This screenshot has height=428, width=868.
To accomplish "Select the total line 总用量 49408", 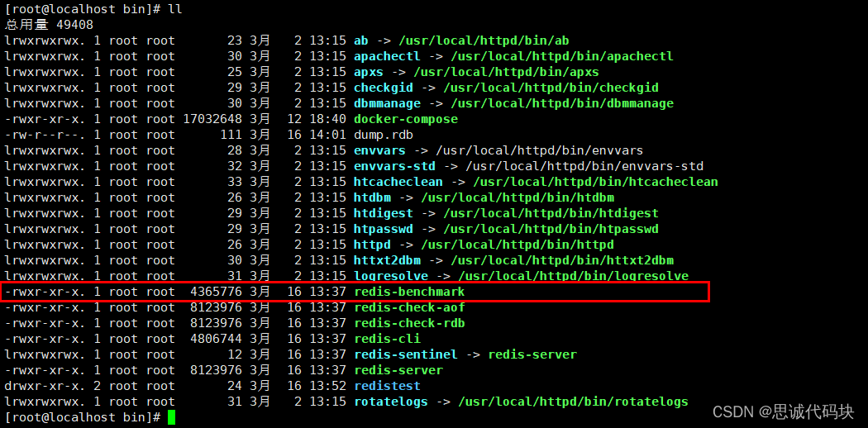I will [x=49, y=25].
